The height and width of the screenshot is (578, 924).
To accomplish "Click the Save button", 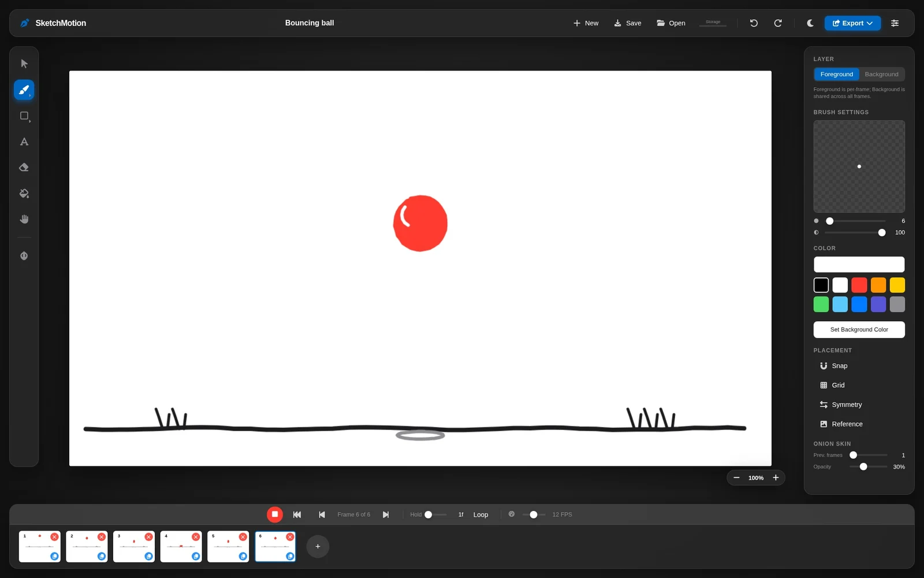I will (x=628, y=23).
